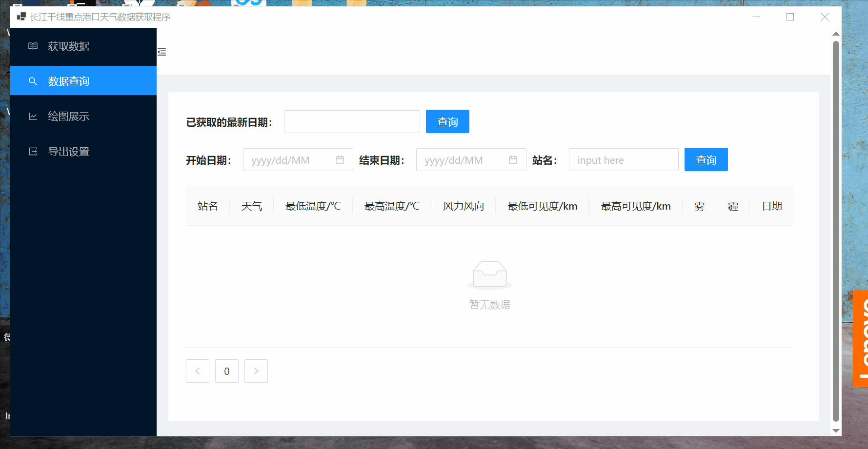Click the 站名 input field
868x449 pixels.
coord(623,159)
